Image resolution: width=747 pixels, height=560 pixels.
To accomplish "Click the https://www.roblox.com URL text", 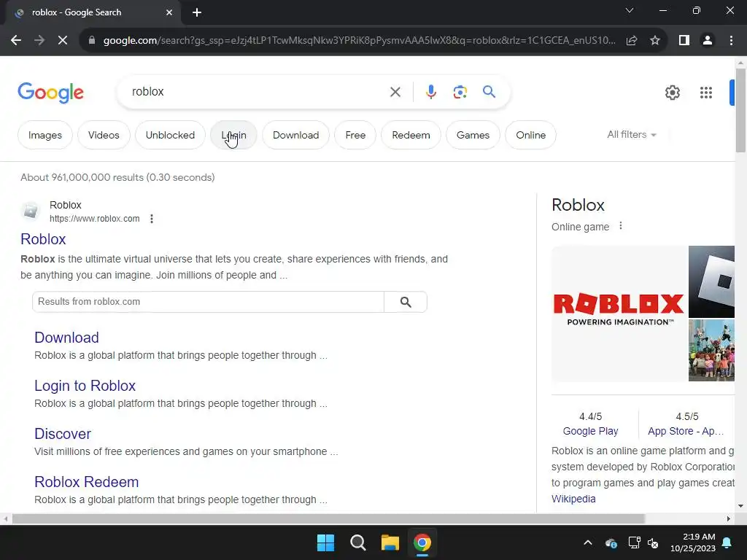I will pos(95,219).
